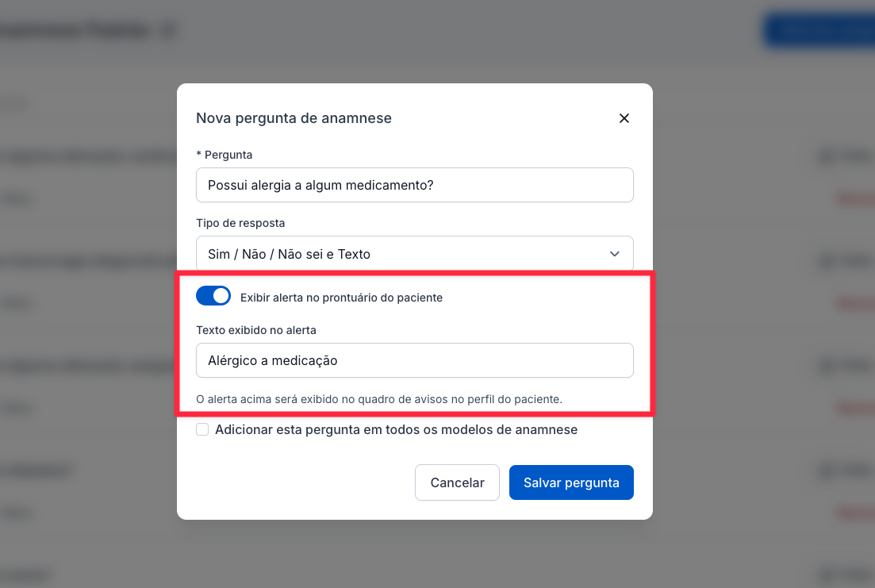Click the blurred page heading behind the dialog

87,31
